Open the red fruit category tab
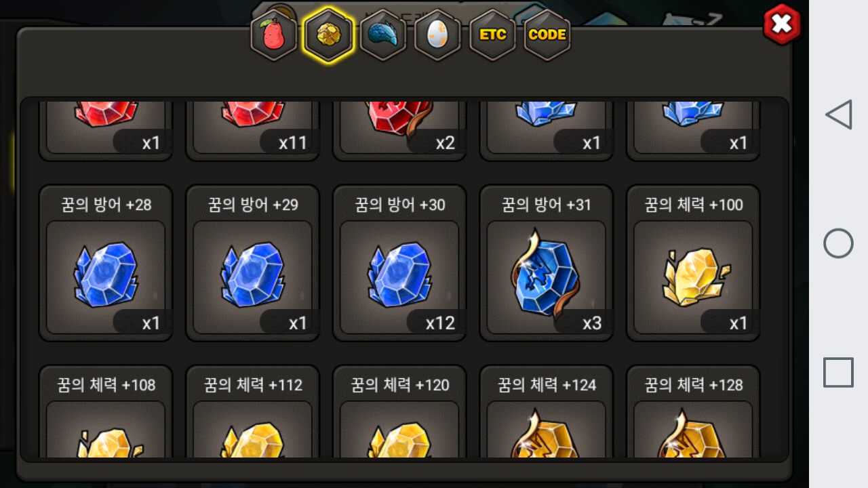The height and width of the screenshot is (488, 868). 274,35
